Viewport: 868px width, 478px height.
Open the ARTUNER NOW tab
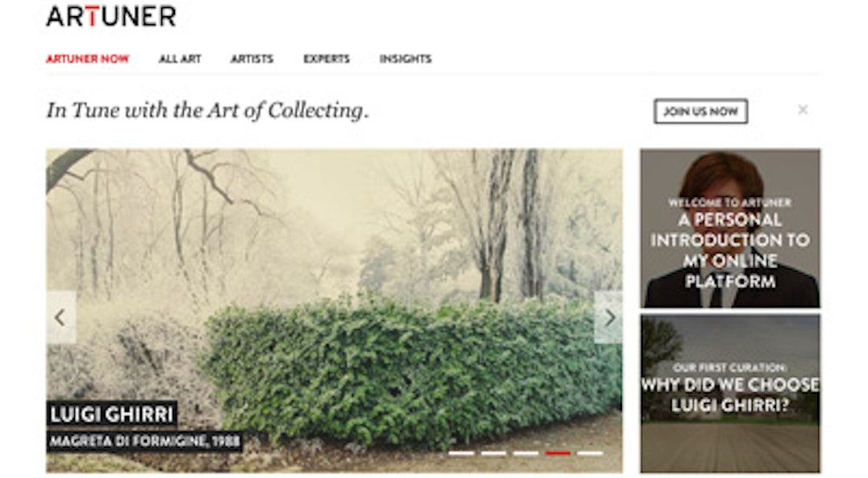[x=87, y=59]
